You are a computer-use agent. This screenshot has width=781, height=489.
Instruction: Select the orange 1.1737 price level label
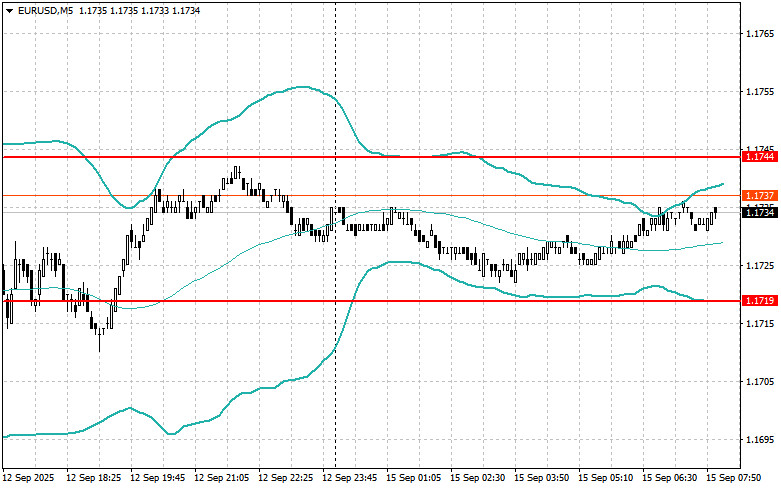click(x=760, y=195)
